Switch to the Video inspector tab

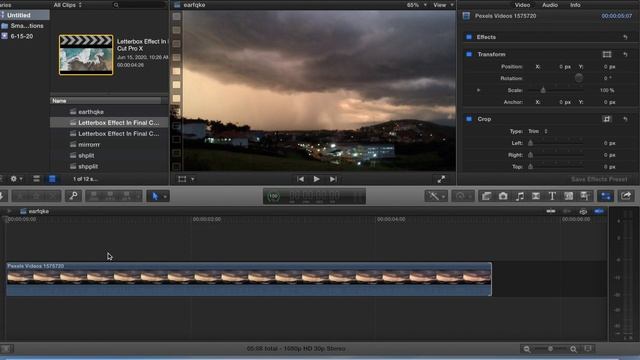click(522, 5)
